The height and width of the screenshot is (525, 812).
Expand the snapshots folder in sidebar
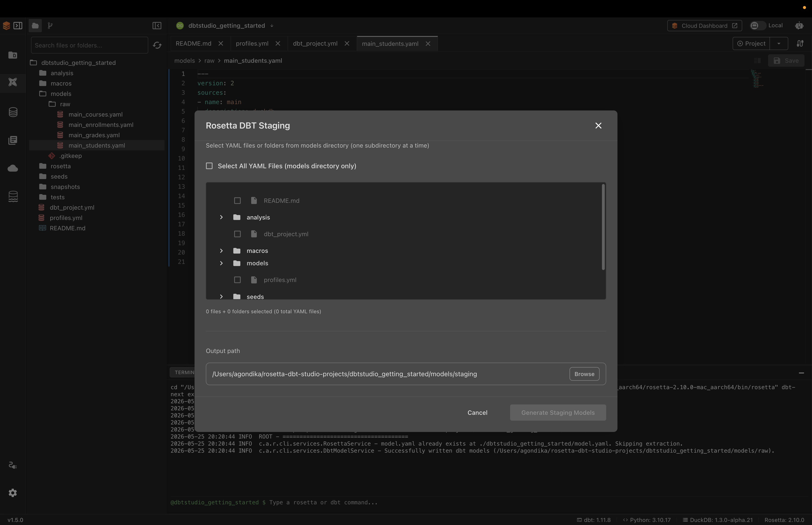point(65,187)
